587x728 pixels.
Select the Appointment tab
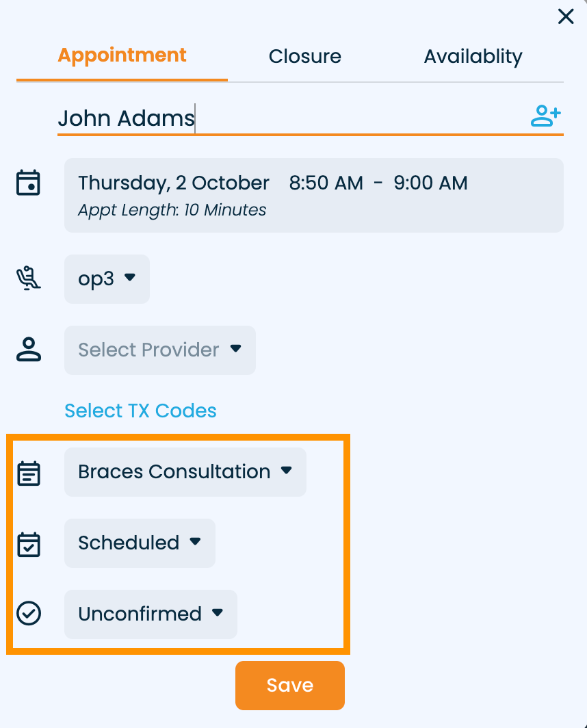tap(122, 55)
